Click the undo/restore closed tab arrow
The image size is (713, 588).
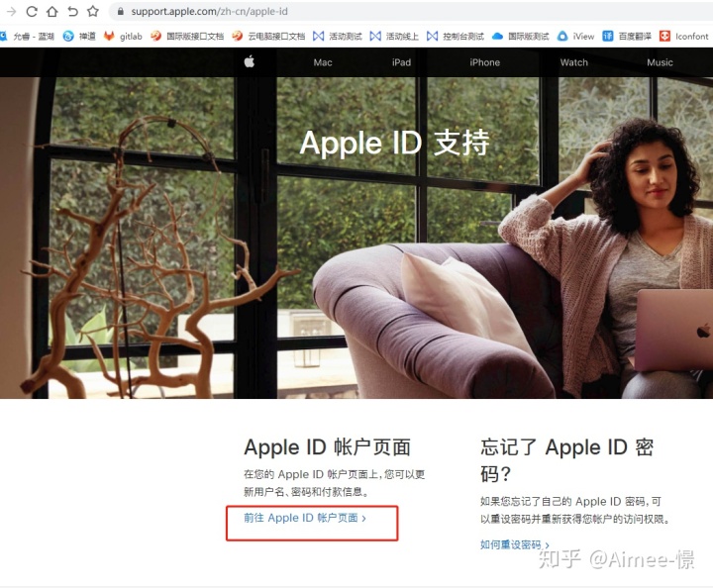(x=72, y=11)
